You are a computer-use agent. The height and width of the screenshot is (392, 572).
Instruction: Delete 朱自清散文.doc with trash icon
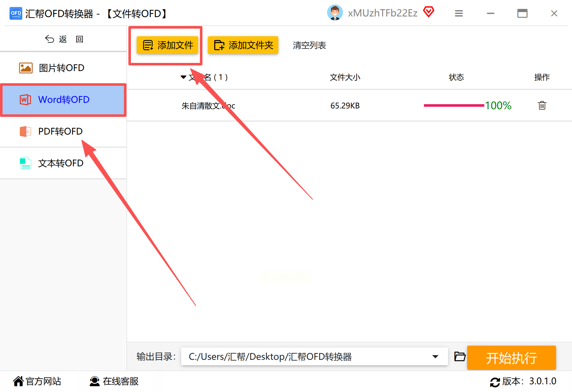coord(542,105)
